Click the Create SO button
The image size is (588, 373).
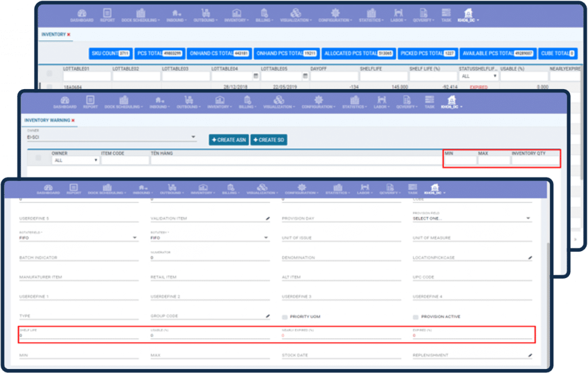(269, 140)
